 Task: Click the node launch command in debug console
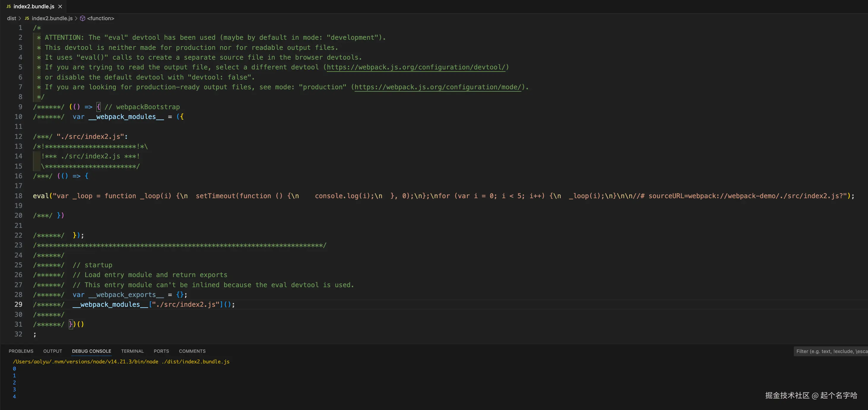click(x=121, y=362)
